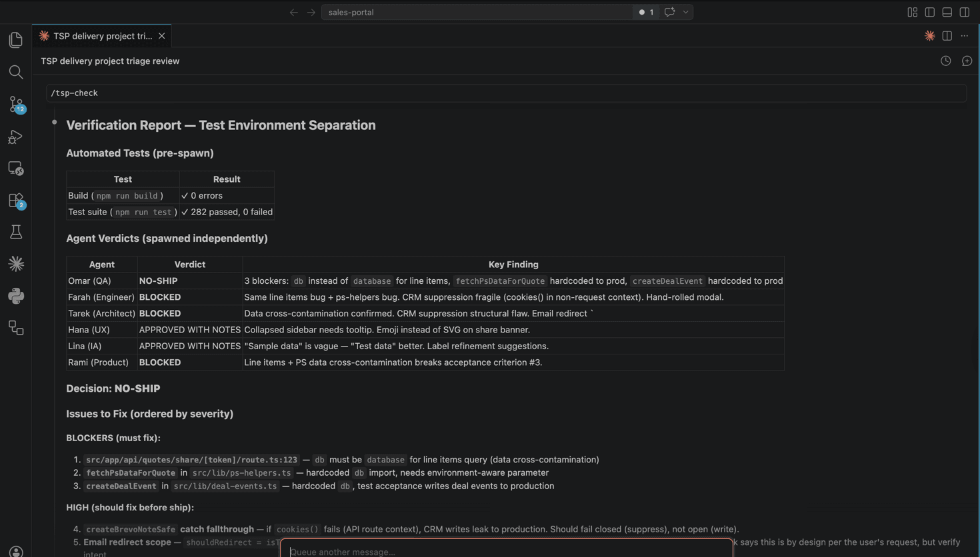Open the editor's more actions menu
Viewport: 980px width, 557px height.
(x=964, y=36)
